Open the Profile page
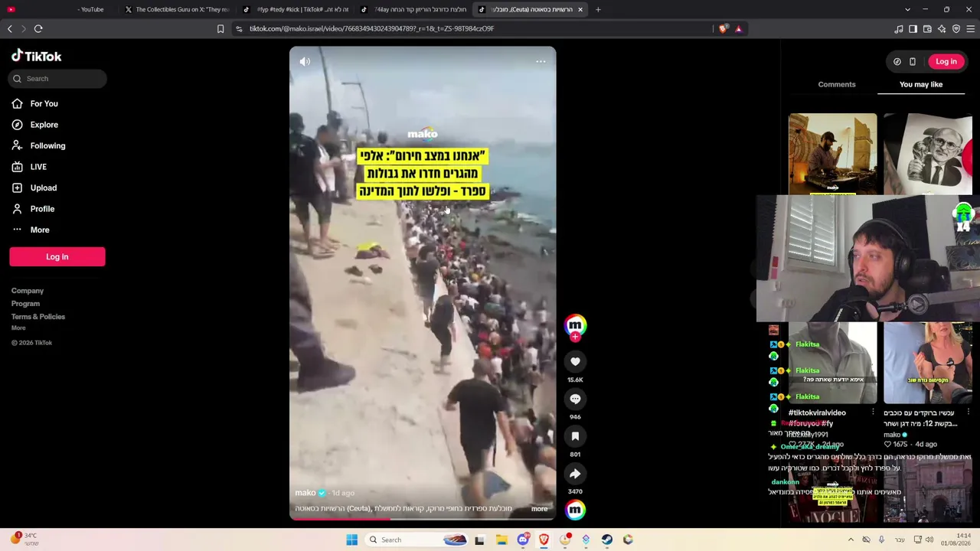 pyautogui.click(x=42, y=209)
